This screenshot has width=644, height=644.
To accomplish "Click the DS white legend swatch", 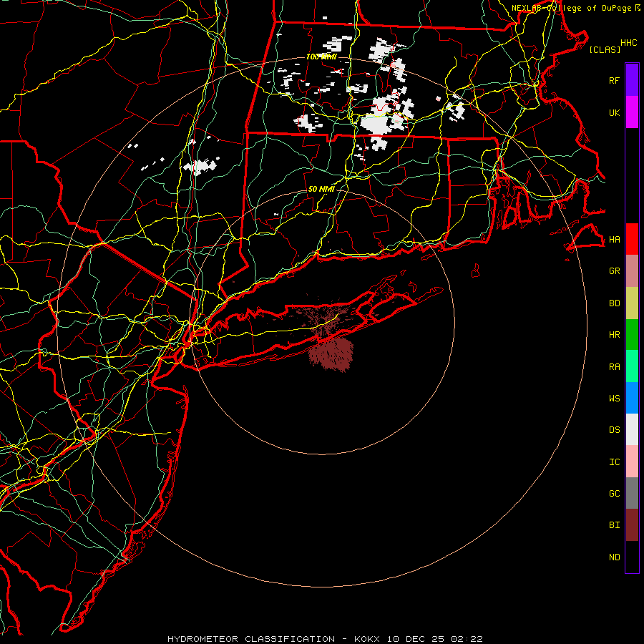I will click(x=632, y=429).
